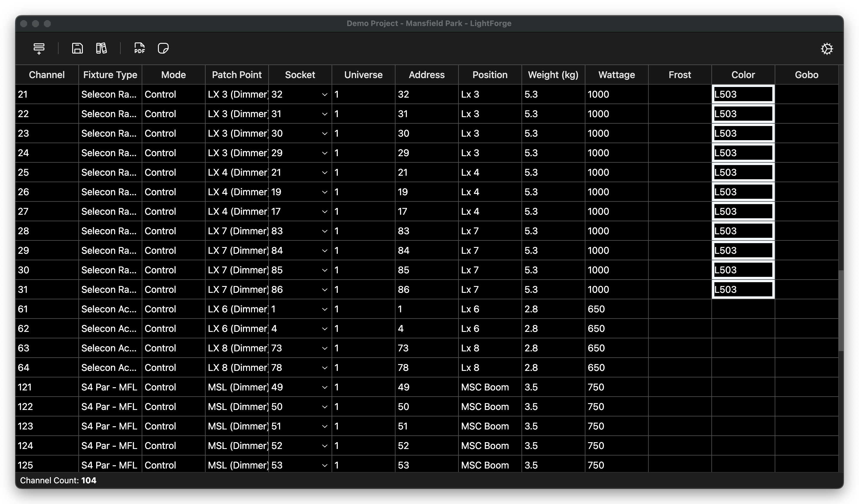Image resolution: width=859 pixels, height=504 pixels.
Task: Click the sticky note icon
Action: (x=163, y=49)
